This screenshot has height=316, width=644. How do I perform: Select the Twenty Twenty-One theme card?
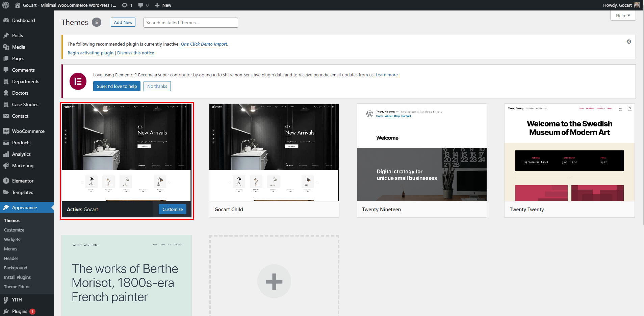127,275
